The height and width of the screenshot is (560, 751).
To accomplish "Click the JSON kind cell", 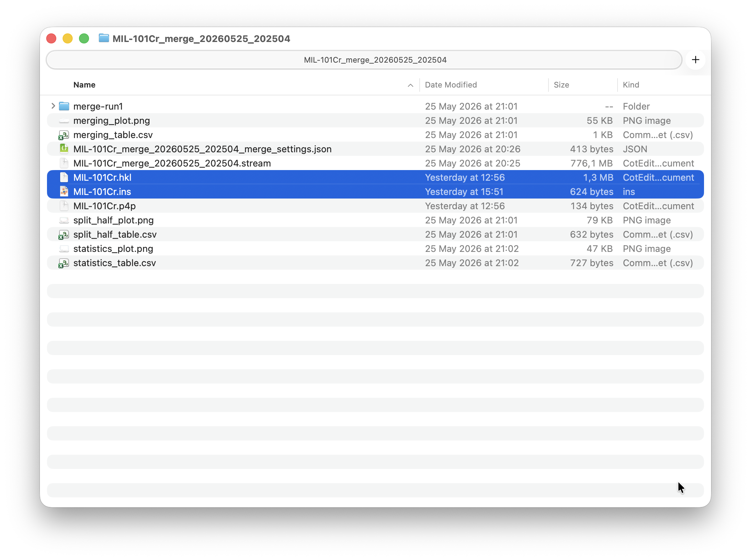I will tap(635, 149).
